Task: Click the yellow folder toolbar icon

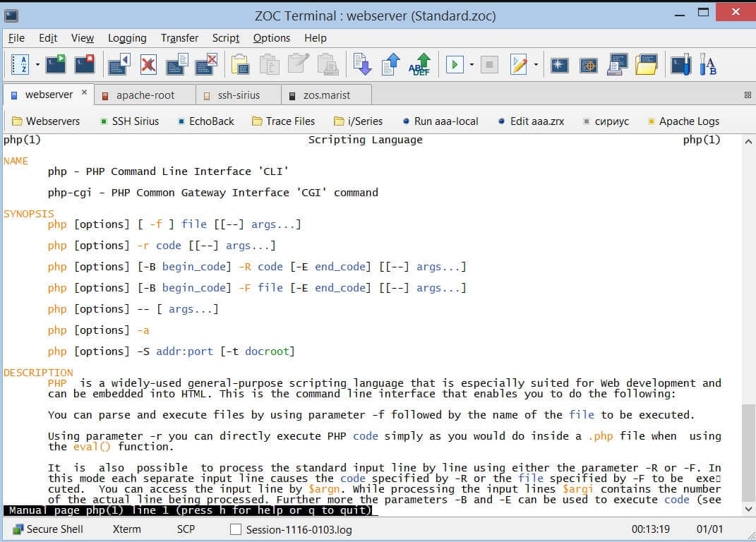Action: pos(647,65)
